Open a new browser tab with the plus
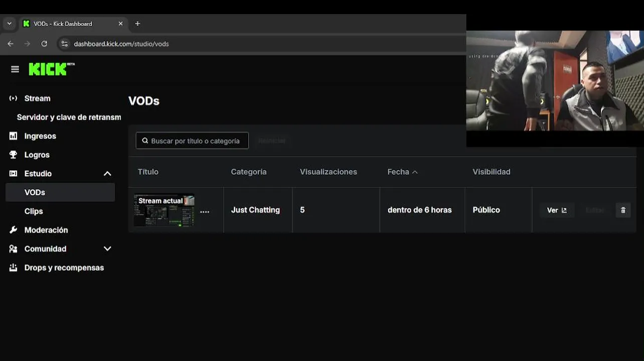This screenshot has height=361, width=644. (x=137, y=24)
